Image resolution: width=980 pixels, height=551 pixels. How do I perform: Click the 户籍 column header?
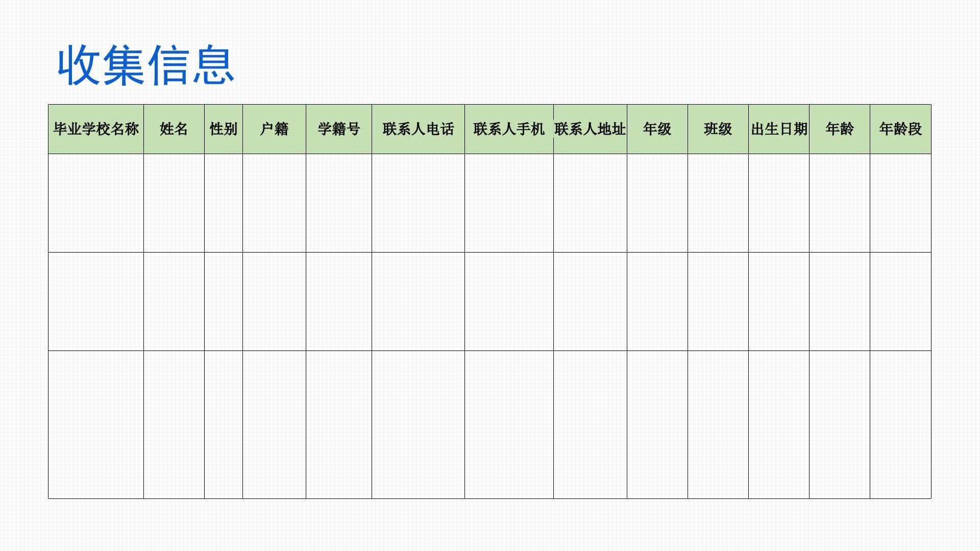point(274,129)
